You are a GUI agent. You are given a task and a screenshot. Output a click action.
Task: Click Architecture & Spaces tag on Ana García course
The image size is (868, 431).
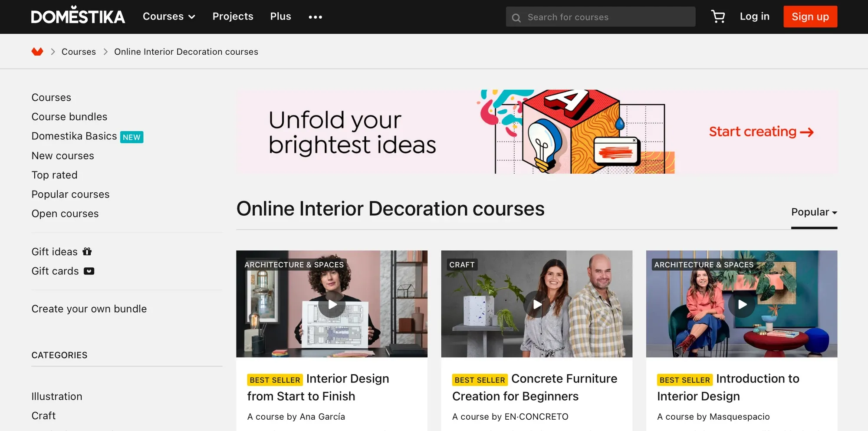click(x=294, y=265)
